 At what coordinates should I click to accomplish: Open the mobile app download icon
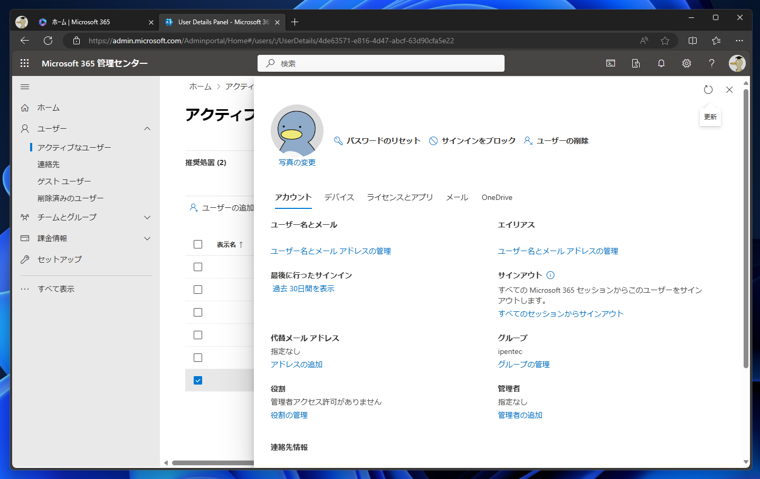pyautogui.click(x=636, y=63)
